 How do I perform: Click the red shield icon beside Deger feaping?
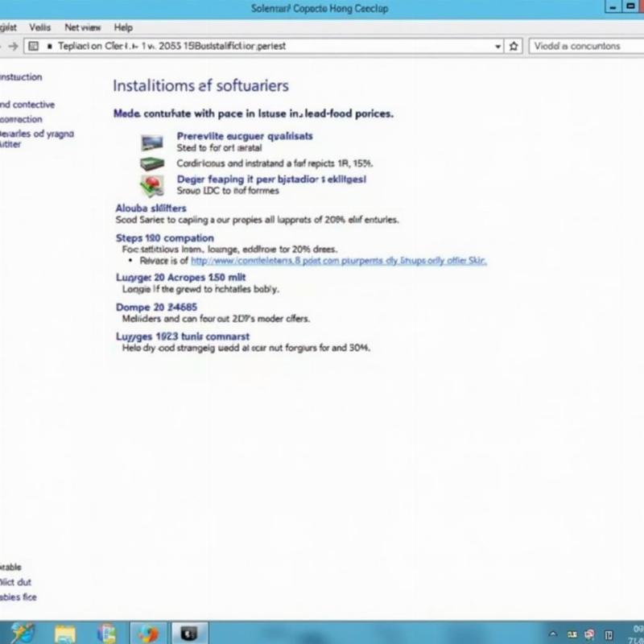click(151, 186)
